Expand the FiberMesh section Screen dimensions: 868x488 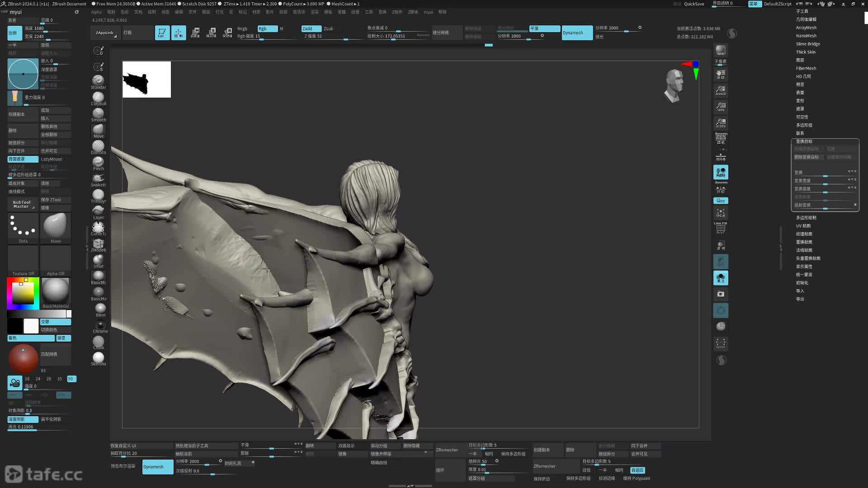(806, 68)
